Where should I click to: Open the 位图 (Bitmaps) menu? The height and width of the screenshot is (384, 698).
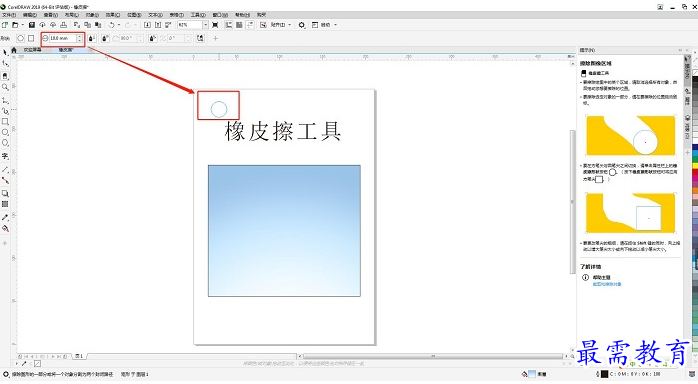134,15
